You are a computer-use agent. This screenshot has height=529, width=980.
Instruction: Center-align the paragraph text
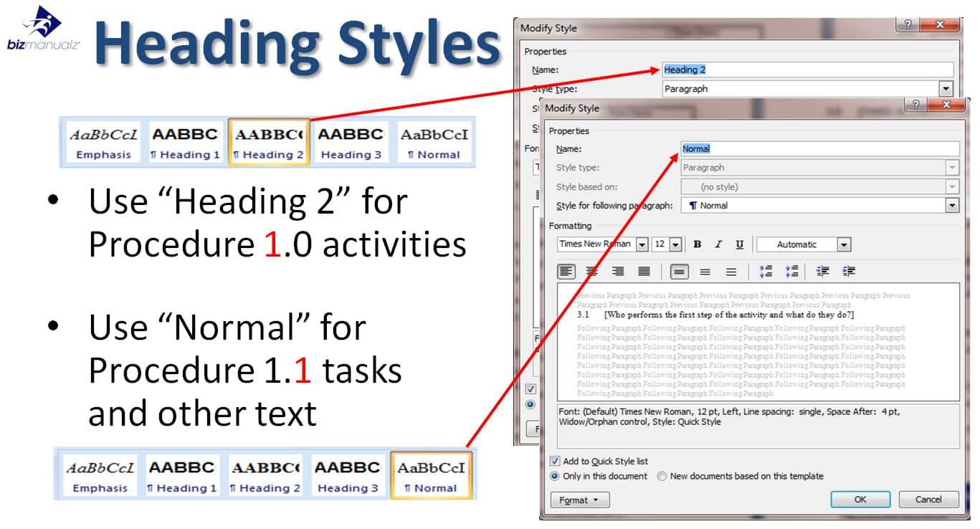(592, 272)
